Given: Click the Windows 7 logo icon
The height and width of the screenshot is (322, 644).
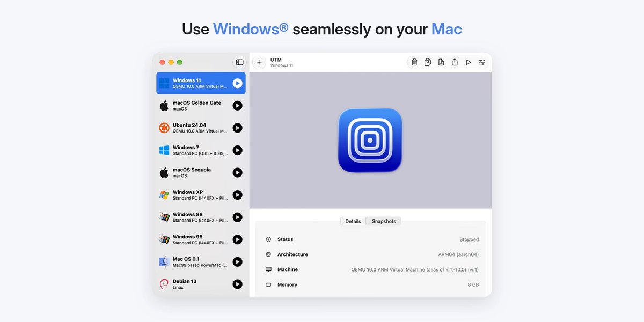Looking at the screenshot, I should pyautogui.click(x=164, y=150).
